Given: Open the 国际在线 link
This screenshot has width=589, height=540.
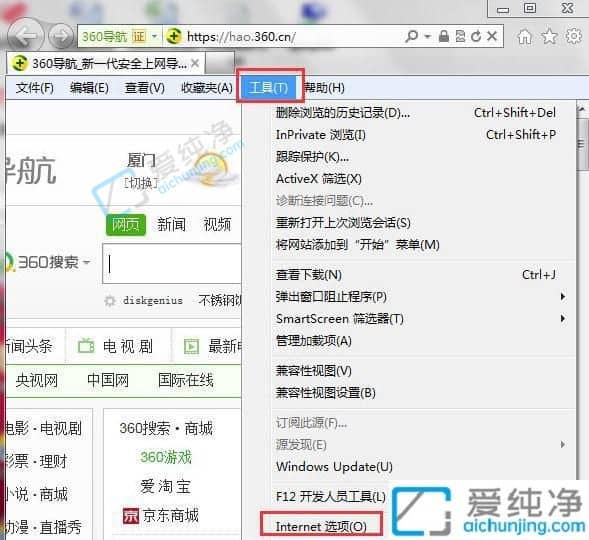Looking at the screenshot, I should pyautogui.click(x=186, y=380).
